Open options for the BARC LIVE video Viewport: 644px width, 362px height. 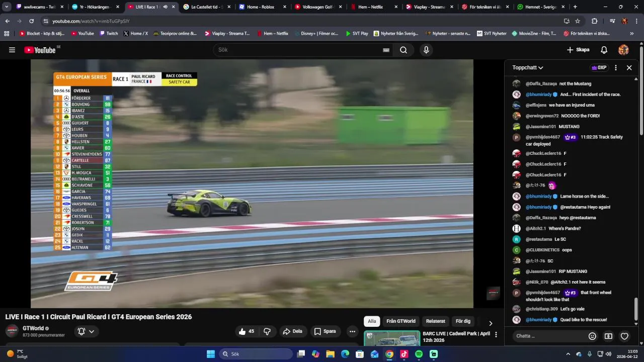[496, 334]
